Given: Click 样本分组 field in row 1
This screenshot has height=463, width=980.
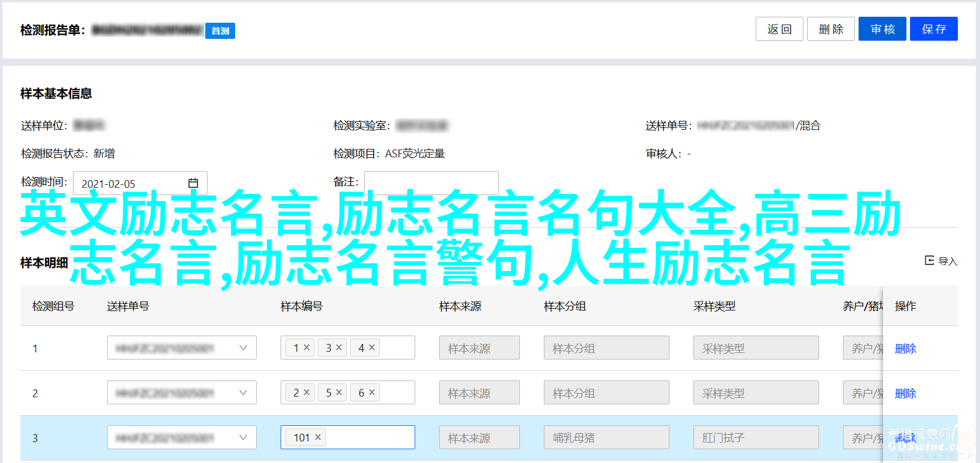Looking at the screenshot, I should pos(607,348).
